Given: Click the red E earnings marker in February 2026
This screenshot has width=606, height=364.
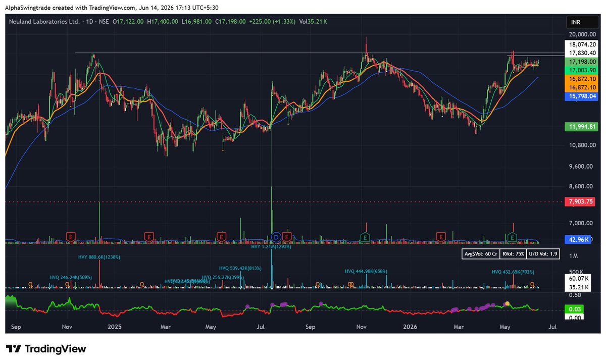Looking at the screenshot, I should coord(441,236).
